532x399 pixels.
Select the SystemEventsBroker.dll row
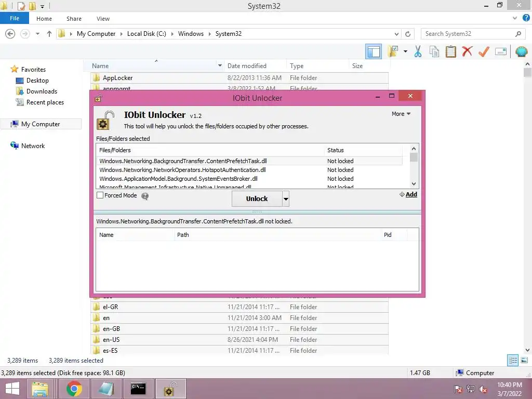pos(250,179)
